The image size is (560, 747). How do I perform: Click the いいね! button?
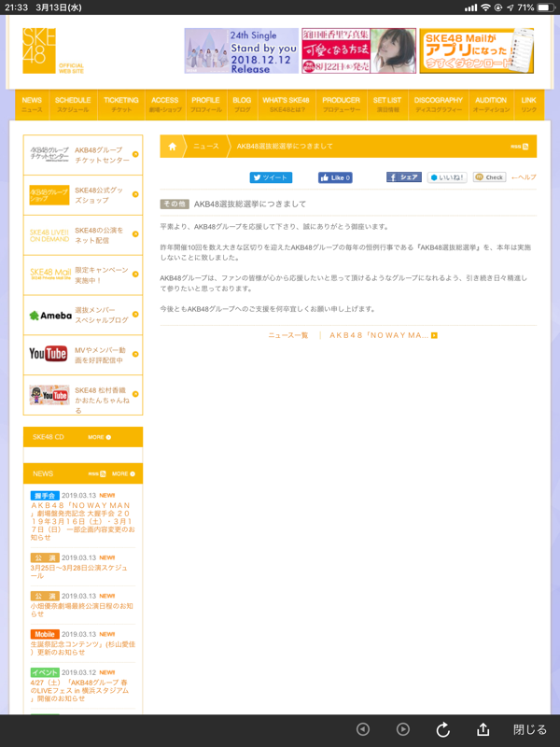(x=447, y=177)
